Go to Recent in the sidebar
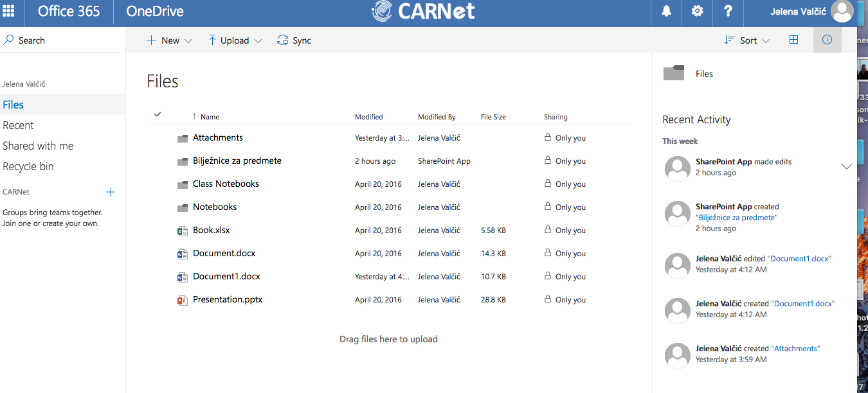868x393 pixels. [x=18, y=125]
